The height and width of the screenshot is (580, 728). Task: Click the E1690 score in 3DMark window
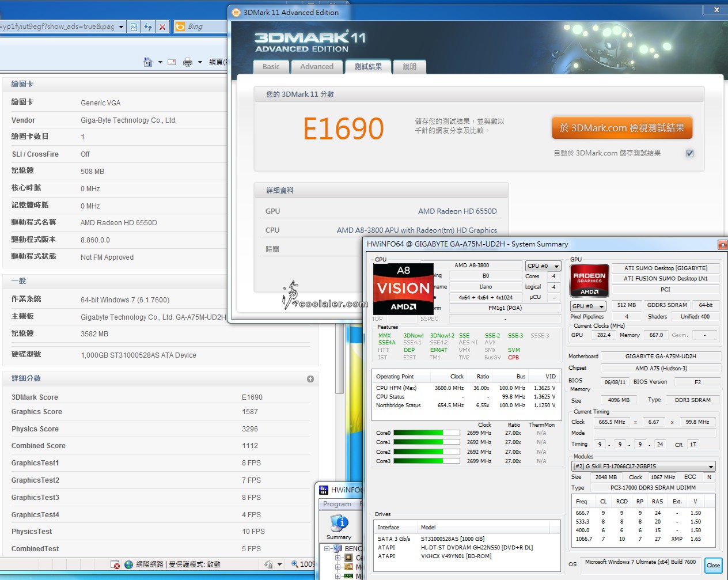pos(343,128)
